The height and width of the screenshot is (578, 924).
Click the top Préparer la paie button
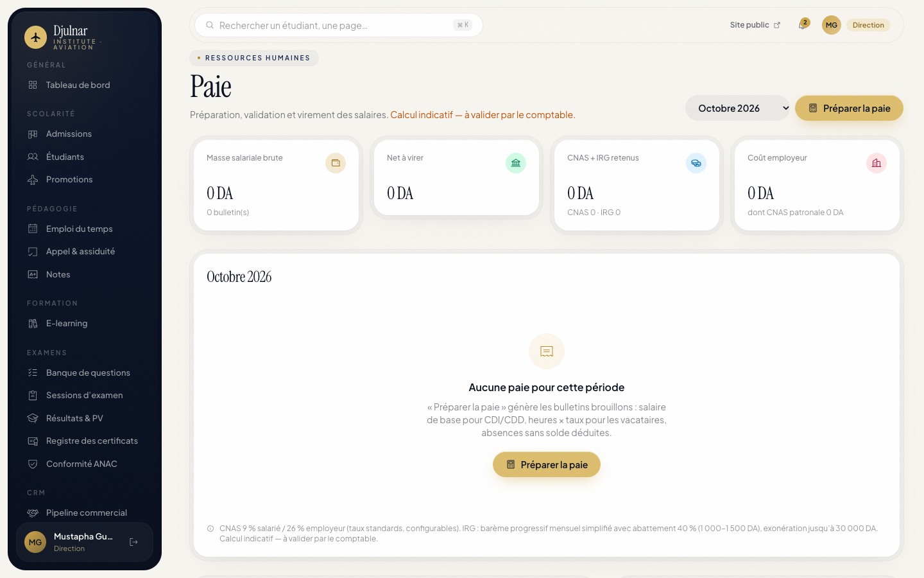pos(849,108)
